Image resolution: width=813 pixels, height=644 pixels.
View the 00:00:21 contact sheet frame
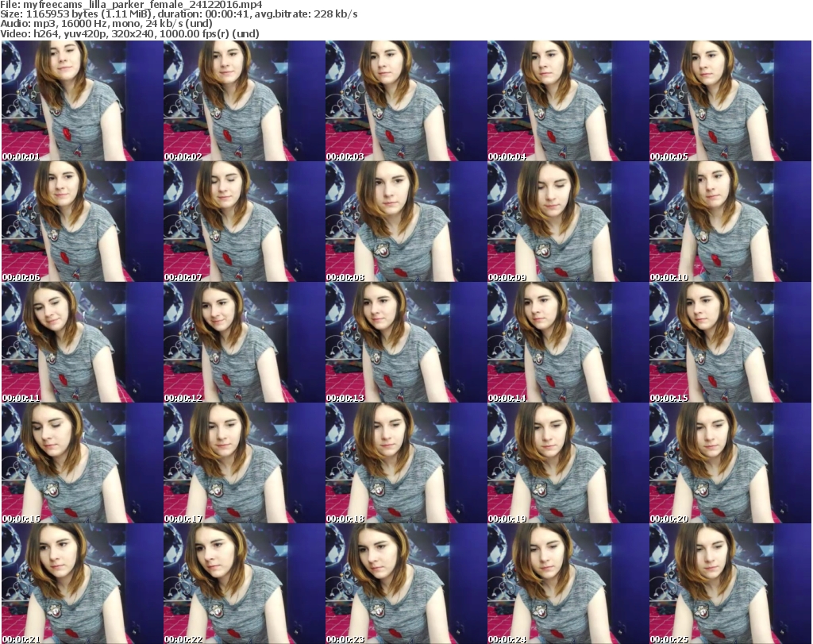click(82, 584)
